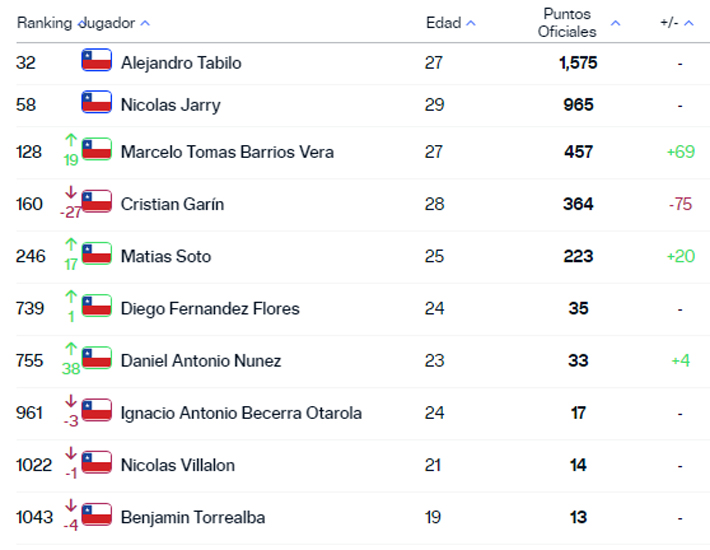The image size is (710, 550).
Task: Click Nicolas Jarry's Chile flag icon
Action: point(96,102)
